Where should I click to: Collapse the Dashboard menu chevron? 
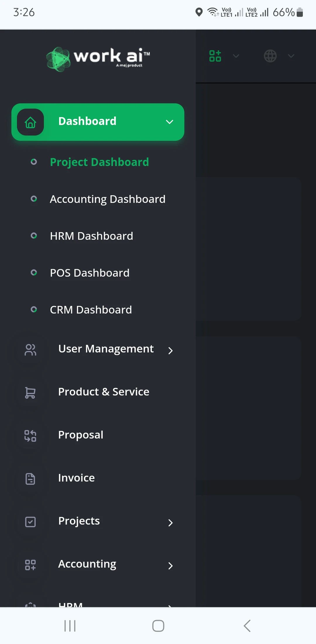point(170,122)
